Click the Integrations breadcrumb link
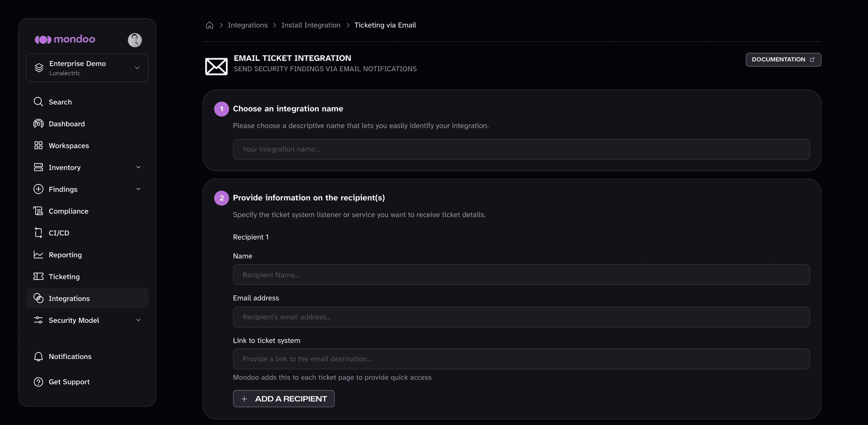This screenshot has width=868, height=425. [248, 25]
